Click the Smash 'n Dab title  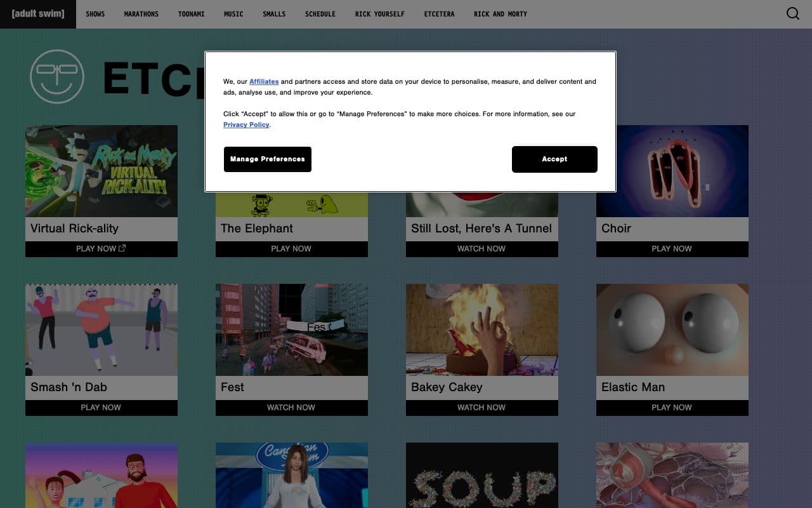coord(69,387)
